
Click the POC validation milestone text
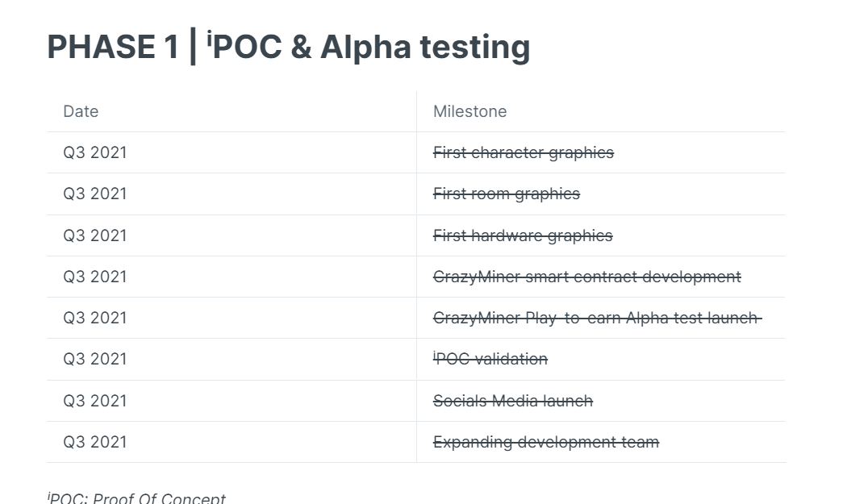click(490, 359)
